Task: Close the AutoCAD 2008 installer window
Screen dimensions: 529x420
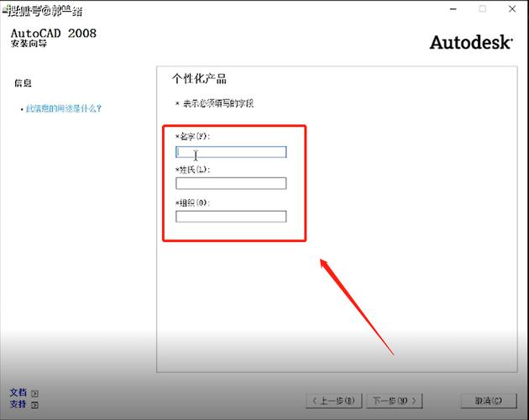Action: click(x=512, y=8)
